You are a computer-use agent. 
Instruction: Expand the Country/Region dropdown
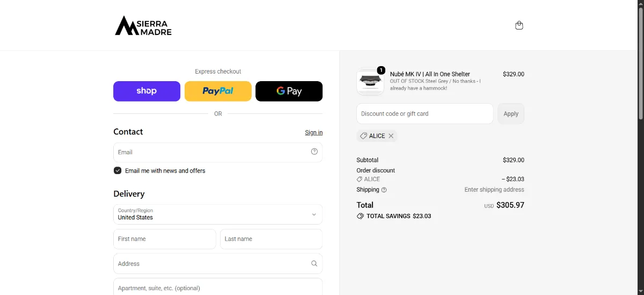pos(218,214)
